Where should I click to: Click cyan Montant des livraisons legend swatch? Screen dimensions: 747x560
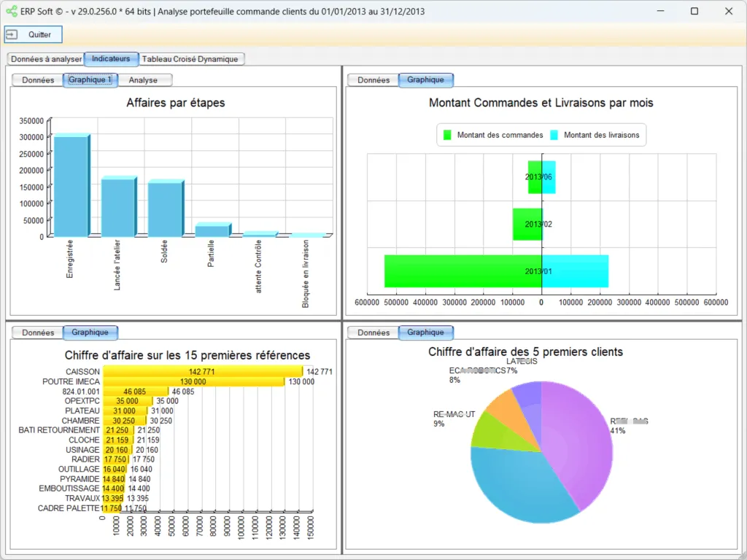point(554,135)
